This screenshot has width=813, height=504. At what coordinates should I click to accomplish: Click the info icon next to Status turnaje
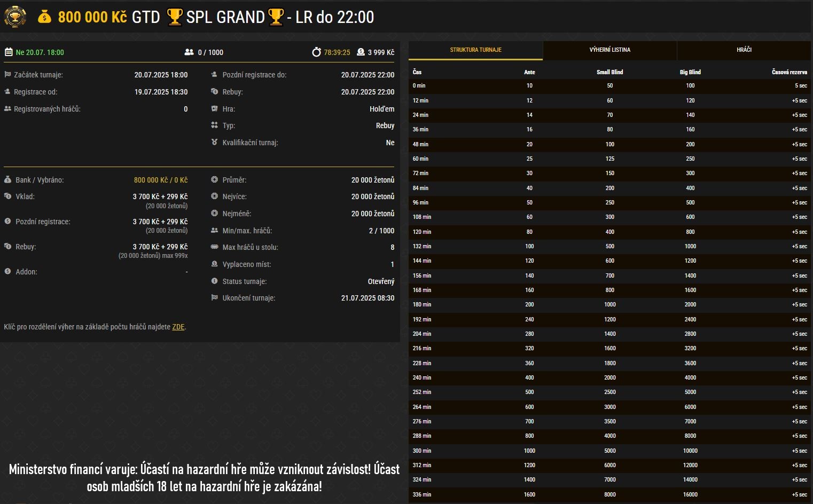tap(214, 281)
